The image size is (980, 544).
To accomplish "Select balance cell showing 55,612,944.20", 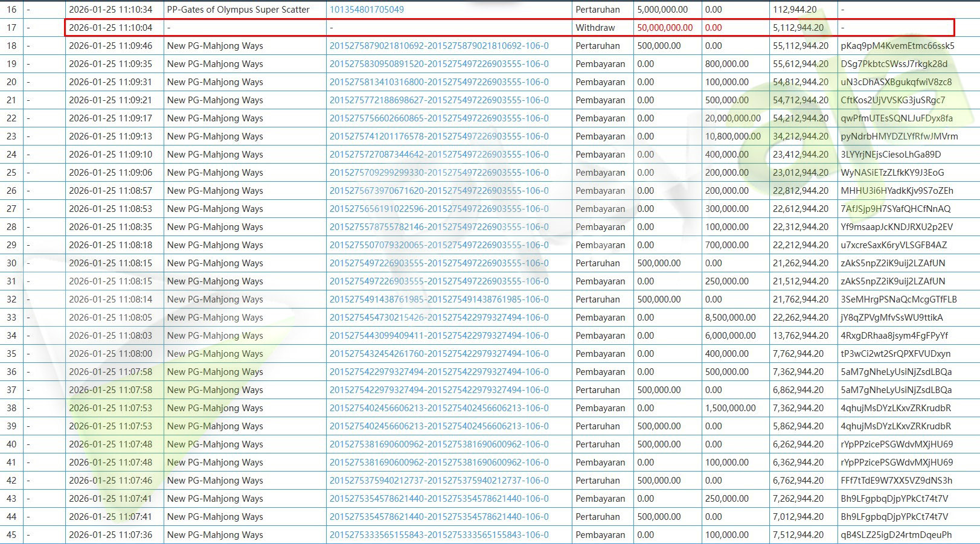I will (x=800, y=64).
